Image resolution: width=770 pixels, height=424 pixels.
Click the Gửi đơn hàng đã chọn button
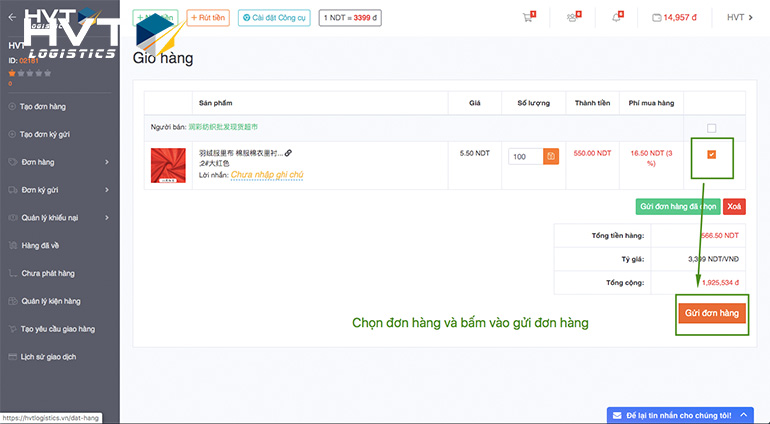pos(678,206)
